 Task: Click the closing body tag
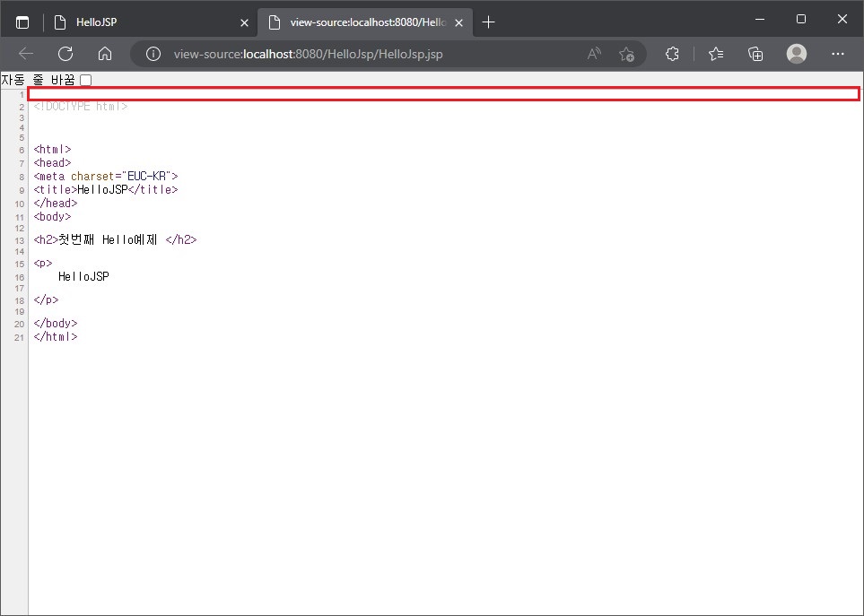coord(56,323)
